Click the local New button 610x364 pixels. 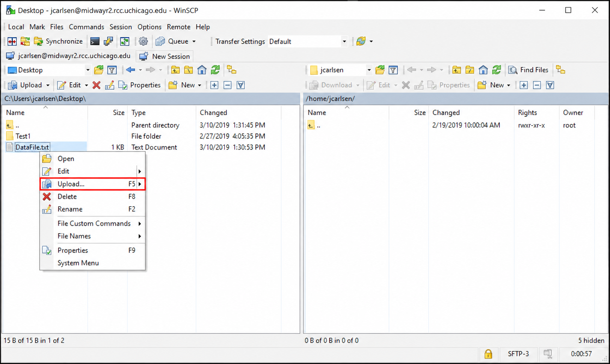182,85
